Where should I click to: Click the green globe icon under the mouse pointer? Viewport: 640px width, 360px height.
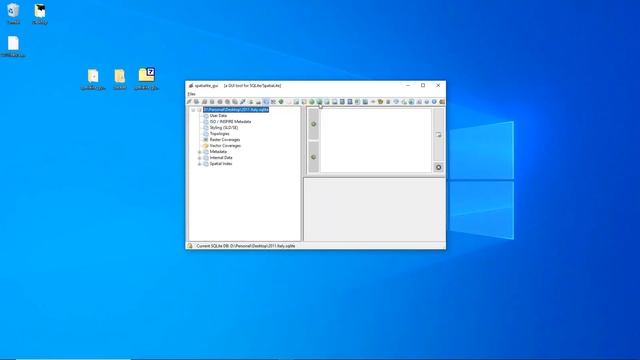coord(319,102)
